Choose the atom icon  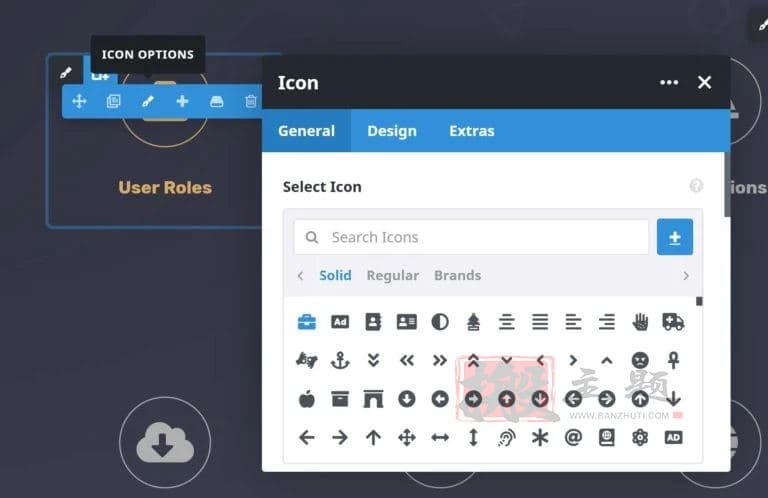click(640, 437)
